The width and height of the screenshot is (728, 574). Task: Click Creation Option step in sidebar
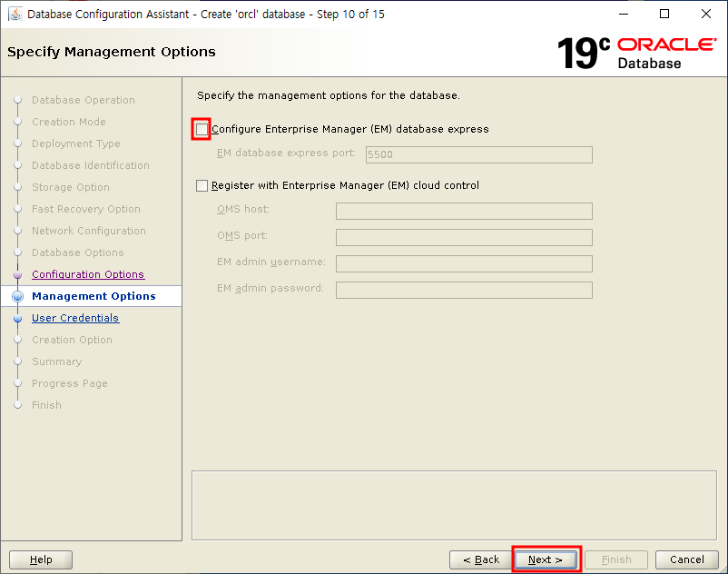72,340
